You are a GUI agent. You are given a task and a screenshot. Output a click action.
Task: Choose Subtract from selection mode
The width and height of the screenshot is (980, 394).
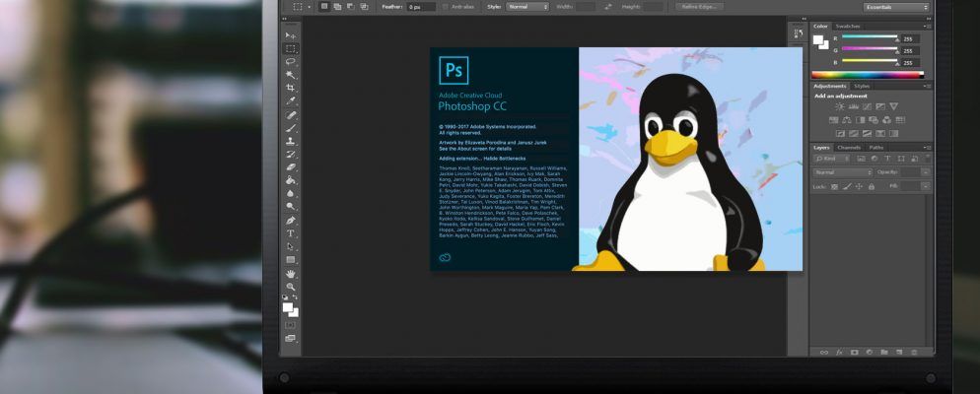351,6
